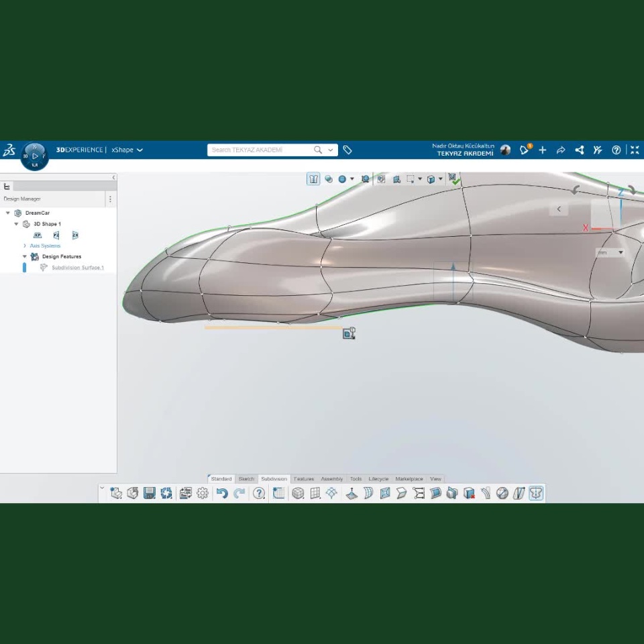Open the tools/utilities icon in the top bar
The width and height of the screenshot is (644, 644).
[598, 150]
